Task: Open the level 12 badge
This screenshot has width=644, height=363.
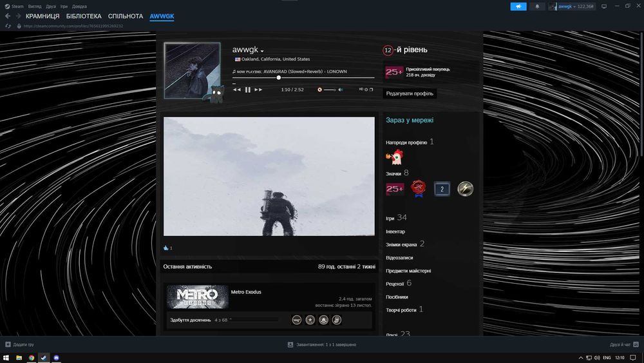Action: (x=388, y=50)
